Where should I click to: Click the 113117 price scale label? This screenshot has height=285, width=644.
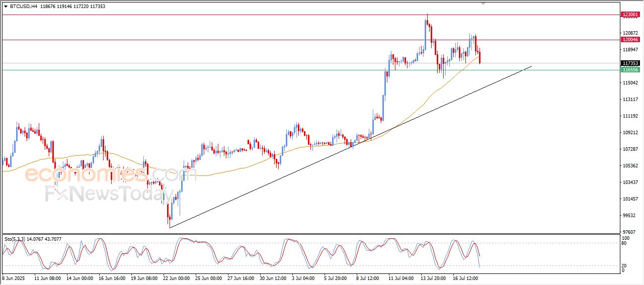[x=630, y=99]
